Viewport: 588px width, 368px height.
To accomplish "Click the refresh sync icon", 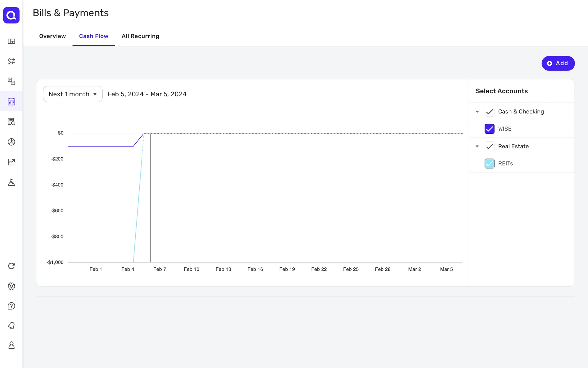I will 11,266.
